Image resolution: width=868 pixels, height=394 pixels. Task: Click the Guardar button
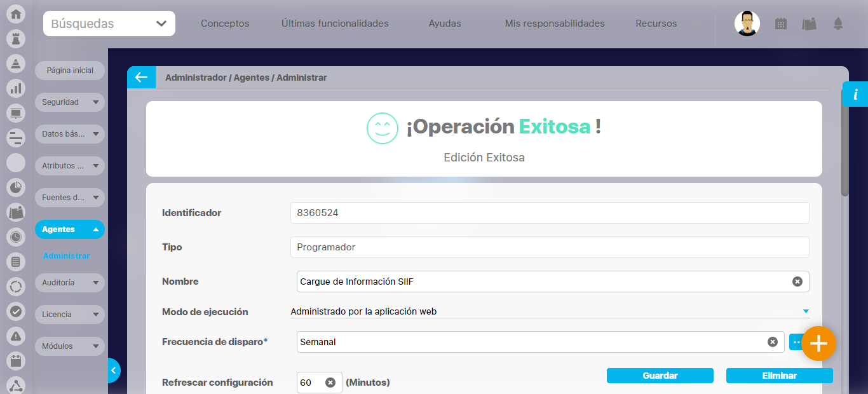660,376
